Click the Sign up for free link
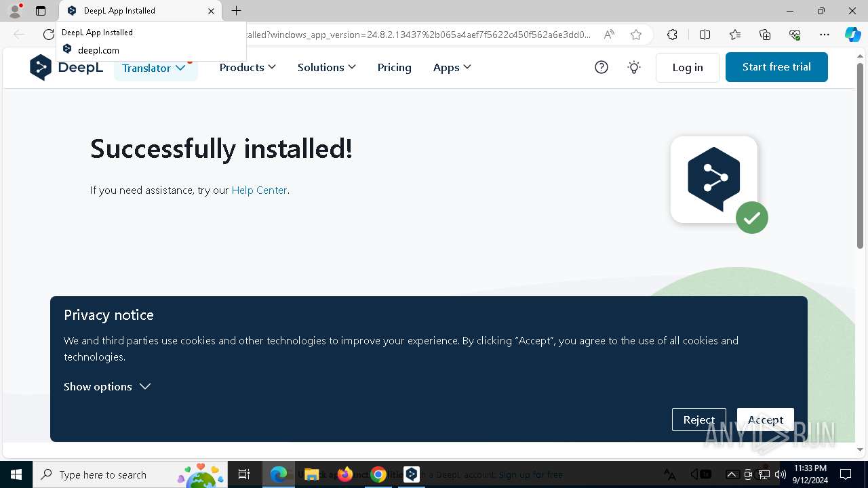The width and height of the screenshot is (868, 488). 531,475
